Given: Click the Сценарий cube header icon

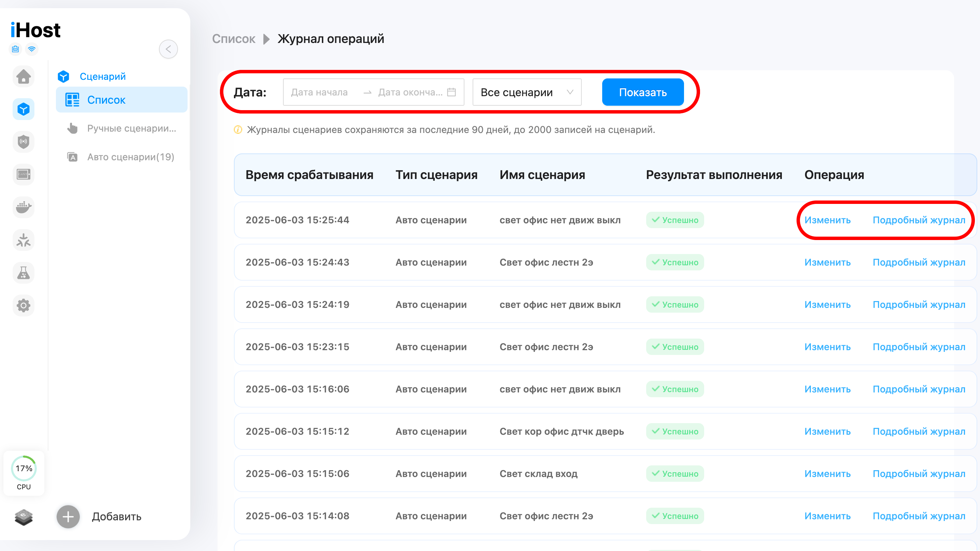Looking at the screenshot, I should point(63,76).
